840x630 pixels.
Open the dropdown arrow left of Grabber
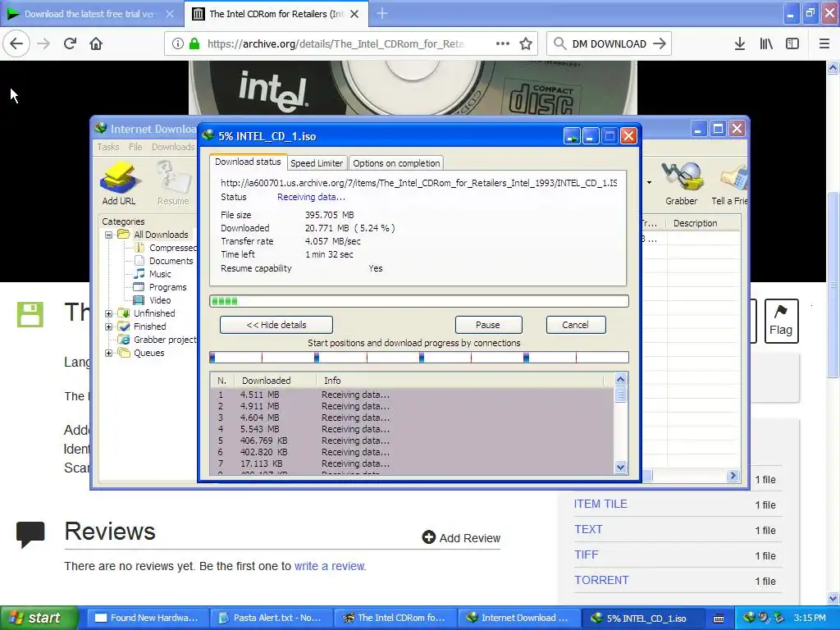[650, 183]
